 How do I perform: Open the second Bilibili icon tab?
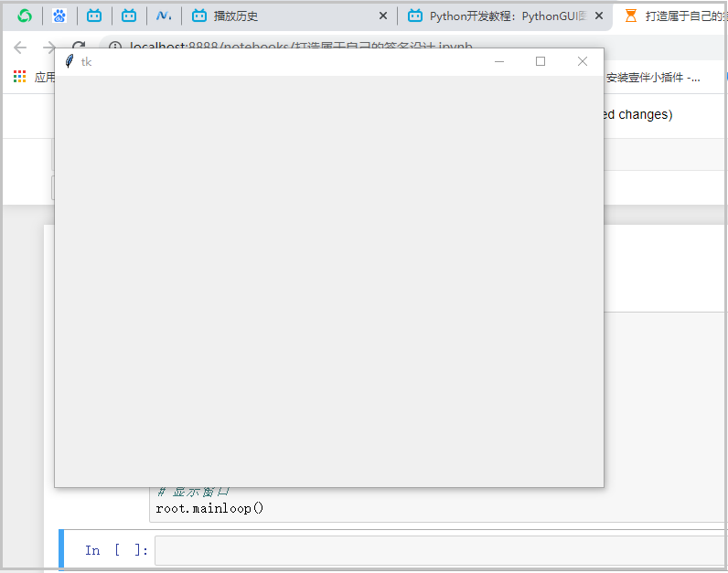point(129,16)
